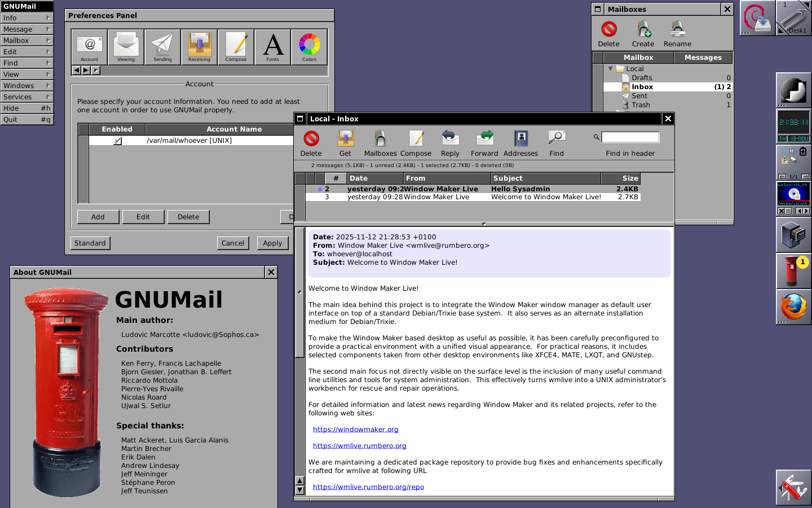Open the Services submenu
The width and height of the screenshot is (812, 508).
[27, 97]
